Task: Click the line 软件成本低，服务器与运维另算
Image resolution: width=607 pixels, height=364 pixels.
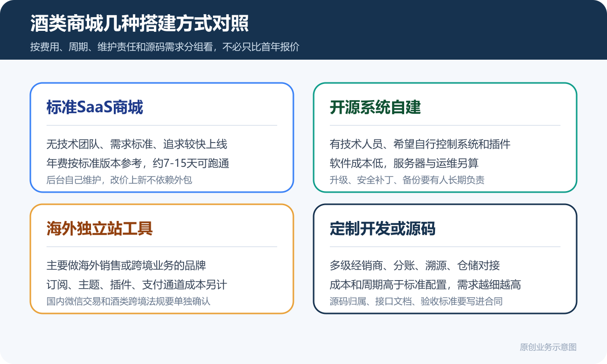Action: coord(404,163)
